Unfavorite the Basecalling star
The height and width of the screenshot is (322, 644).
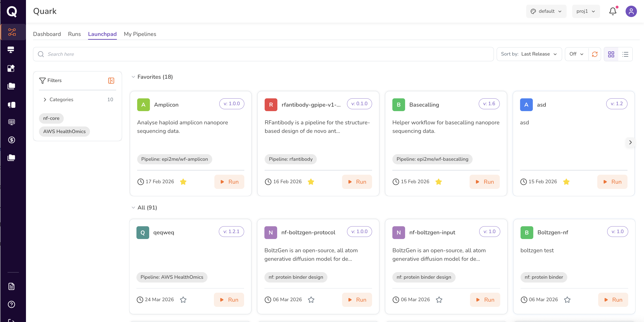pyautogui.click(x=438, y=182)
